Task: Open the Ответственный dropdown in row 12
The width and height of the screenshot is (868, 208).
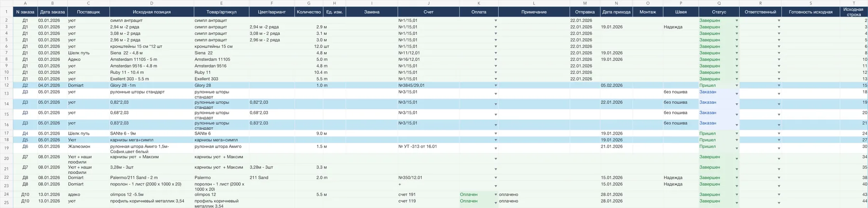Action: click(779, 85)
